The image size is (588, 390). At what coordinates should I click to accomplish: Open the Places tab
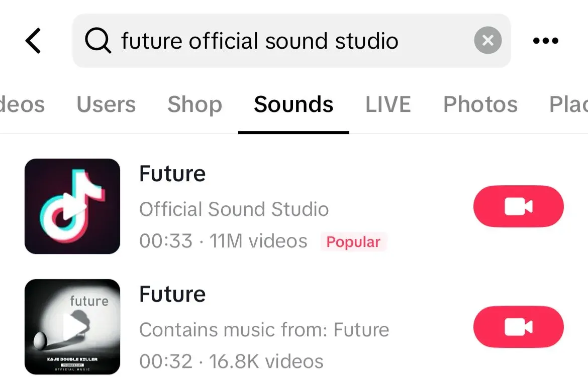569,104
